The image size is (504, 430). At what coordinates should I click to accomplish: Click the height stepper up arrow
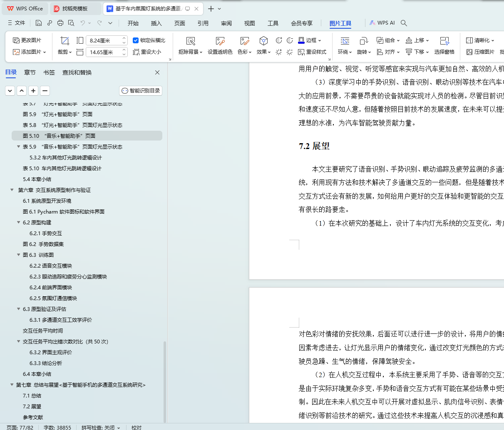(124, 38)
